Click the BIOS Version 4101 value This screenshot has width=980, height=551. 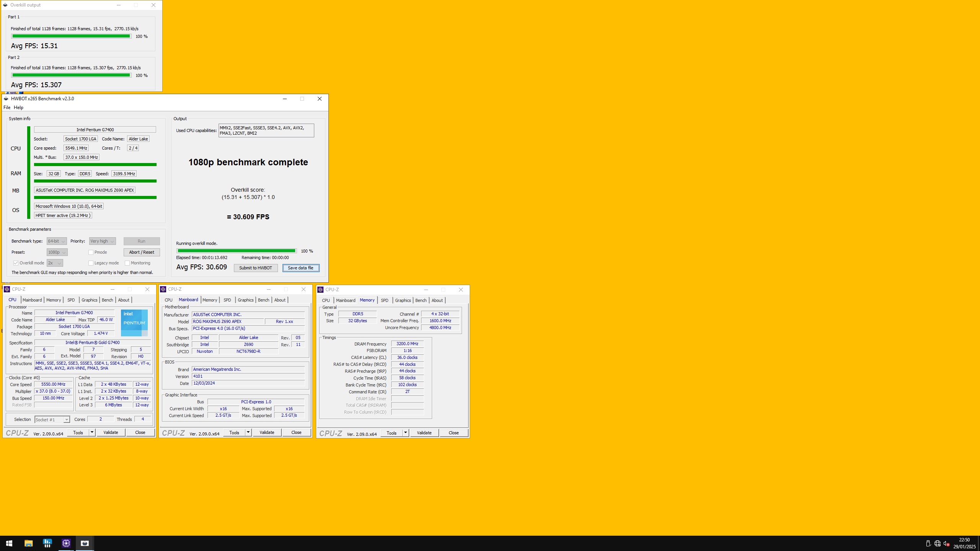click(248, 376)
